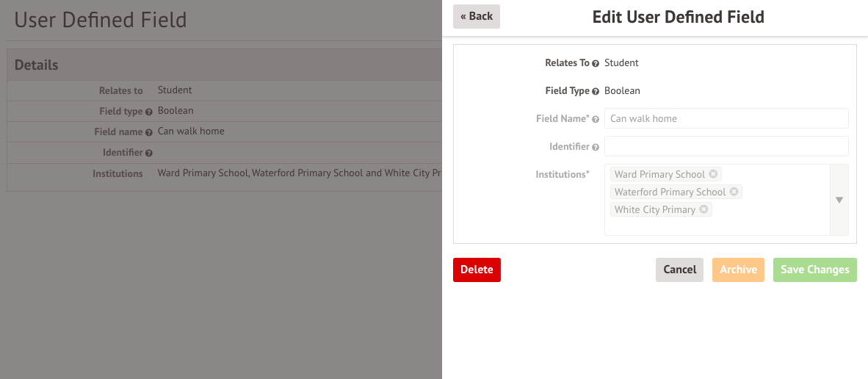
Task: Remove White City Primary tag
Action: pos(704,209)
